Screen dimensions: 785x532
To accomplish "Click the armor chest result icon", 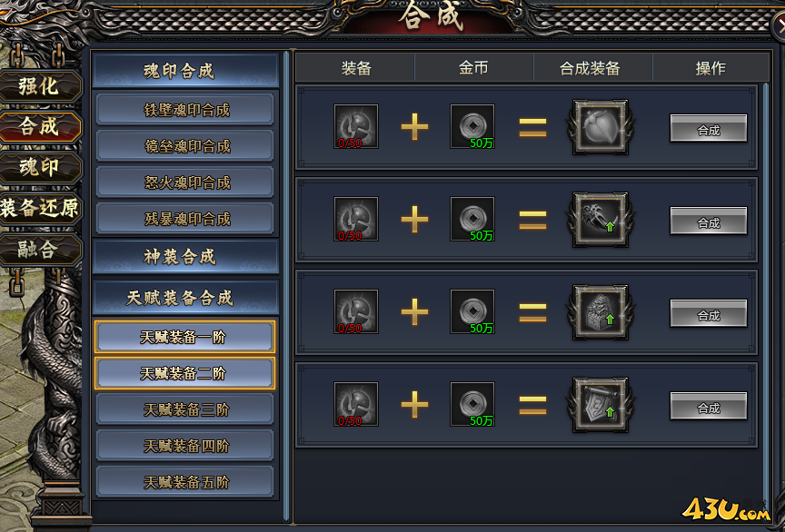I will 601,311.
